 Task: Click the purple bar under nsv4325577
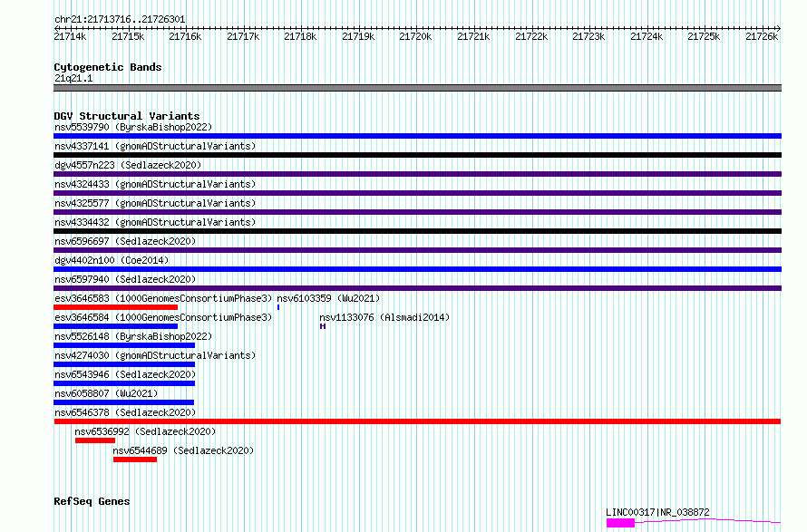(x=417, y=212)
